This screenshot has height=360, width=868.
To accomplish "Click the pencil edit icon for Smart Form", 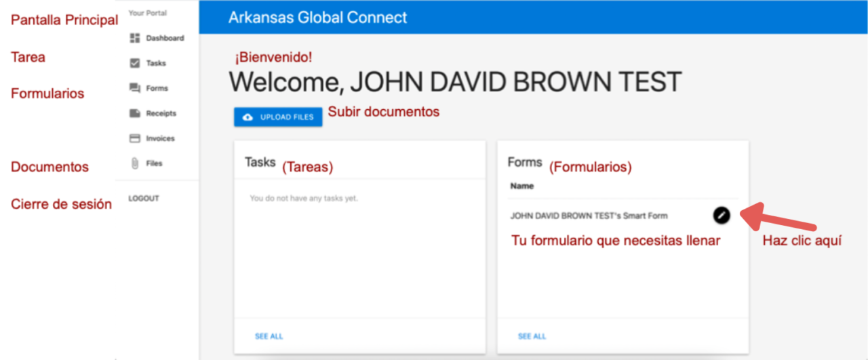I will [722, 215].
